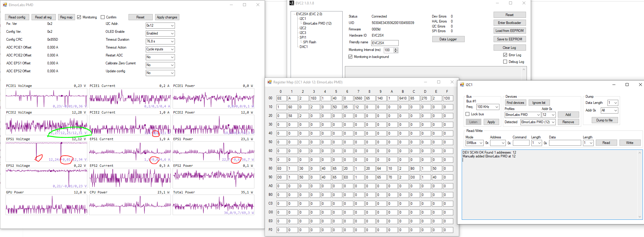Click the Reg map button
This screenshot has height=237, width=644.
coord(66,17)
